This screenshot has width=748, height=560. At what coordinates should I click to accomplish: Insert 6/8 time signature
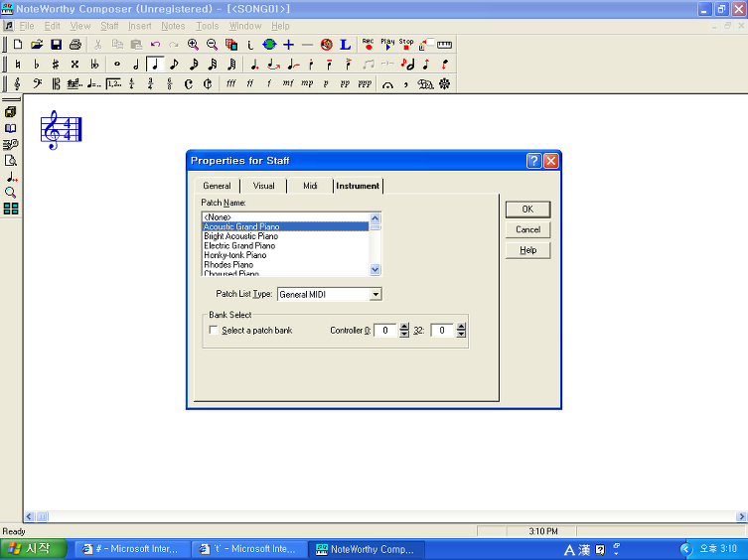point(169,84)
